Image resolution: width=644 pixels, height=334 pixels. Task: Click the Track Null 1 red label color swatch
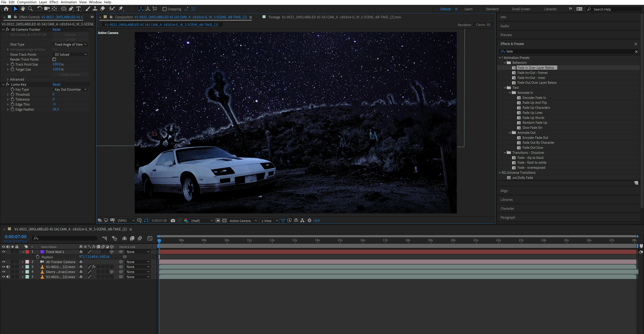click(27, 252)
